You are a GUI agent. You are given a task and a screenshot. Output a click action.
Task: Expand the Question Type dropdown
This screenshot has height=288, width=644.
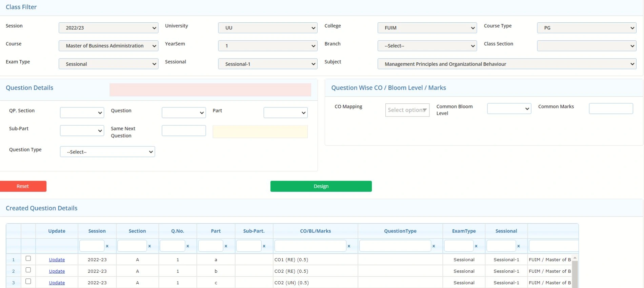(x=107, y=152)
